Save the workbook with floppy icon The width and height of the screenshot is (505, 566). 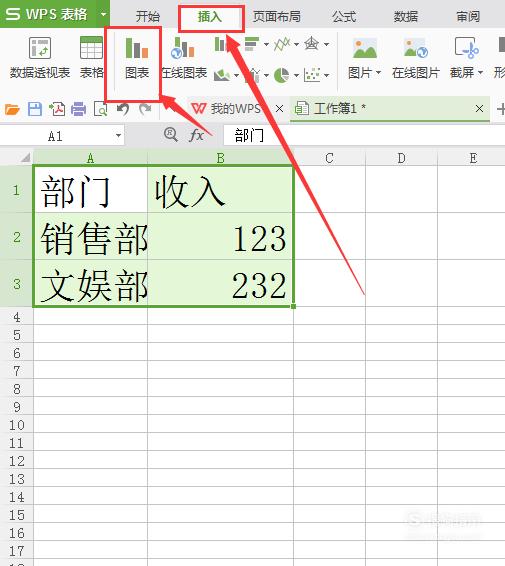(x=35, y=109)
